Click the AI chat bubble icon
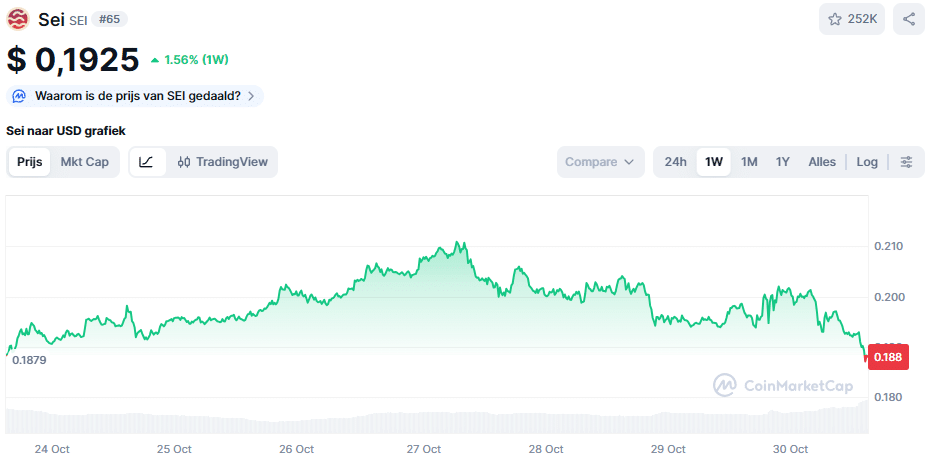 pyautogui.click(x=19, y=96)
